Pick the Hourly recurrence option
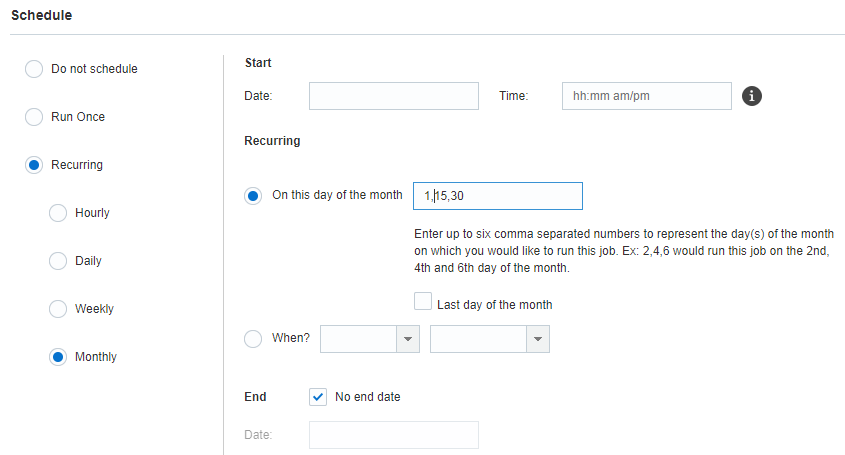The image size is (845, 455). 58,213
